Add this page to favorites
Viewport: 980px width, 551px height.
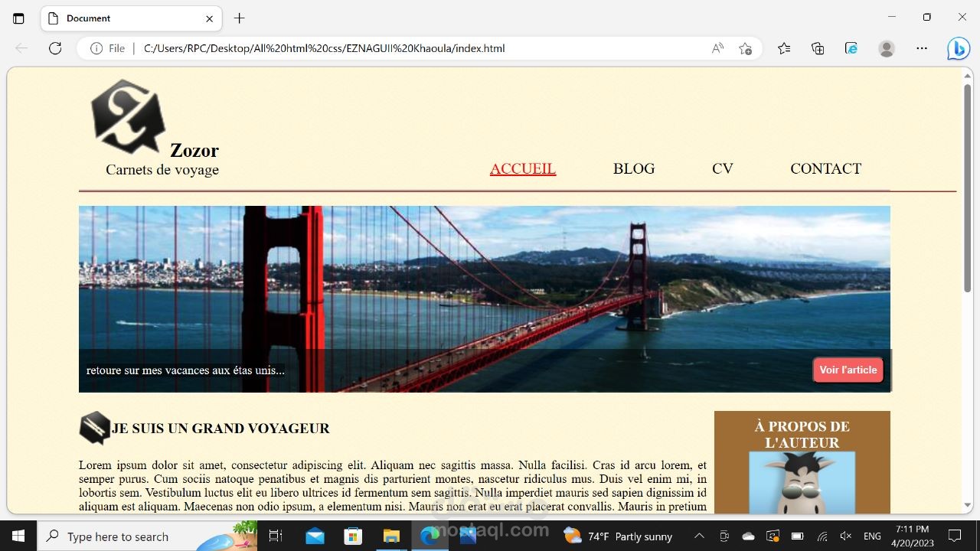[x=745, y=48]
